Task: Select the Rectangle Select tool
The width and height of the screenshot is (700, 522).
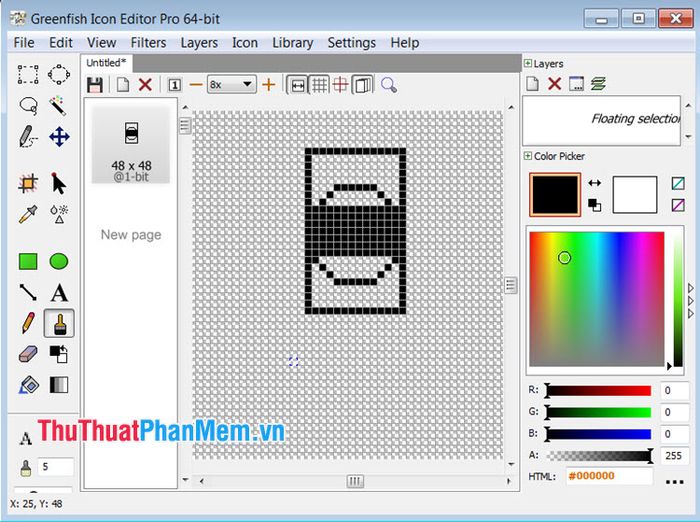Action: (x=28, y=74)
